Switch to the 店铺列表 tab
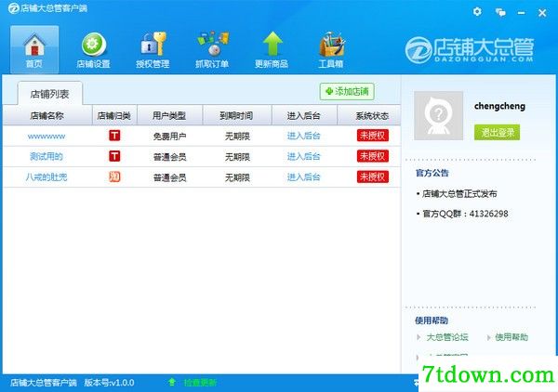The width and height of the screenshot is (558, 392). pyautogui.click(x=49, y=94)
